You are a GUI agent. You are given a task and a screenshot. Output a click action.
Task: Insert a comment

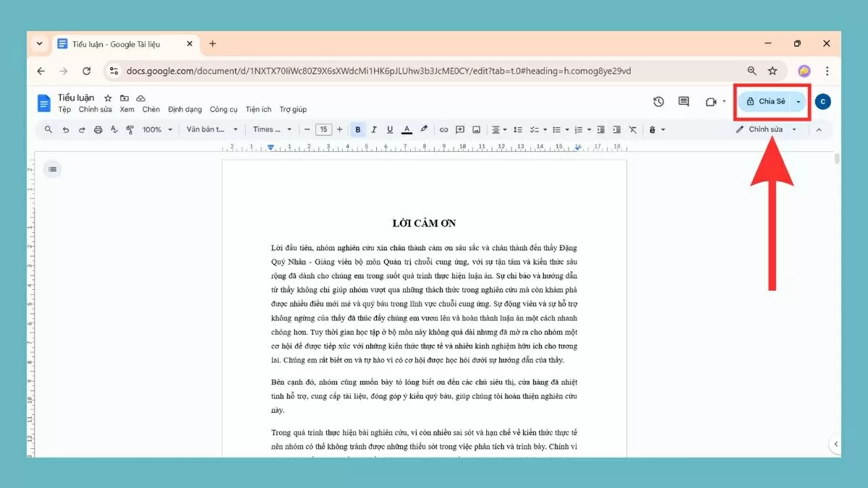click(459, 129)
